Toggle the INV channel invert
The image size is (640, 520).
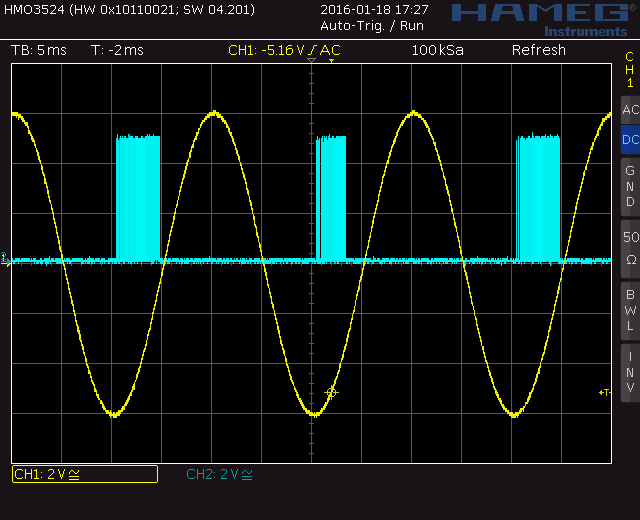[x=630, y=373]
